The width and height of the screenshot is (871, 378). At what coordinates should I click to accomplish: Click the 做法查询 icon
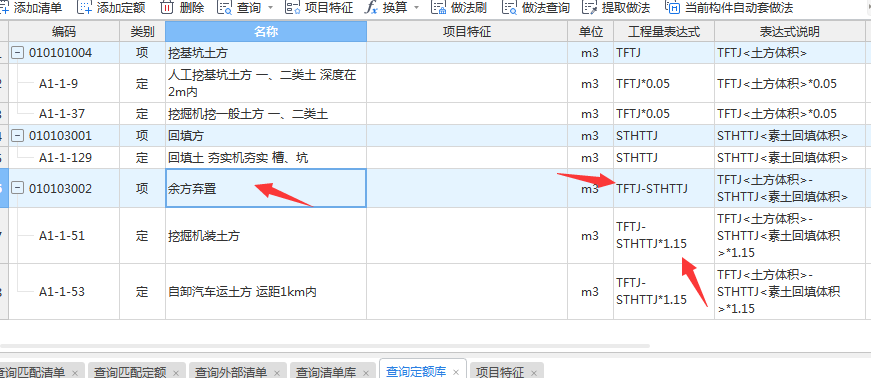(x=509, y=7)
